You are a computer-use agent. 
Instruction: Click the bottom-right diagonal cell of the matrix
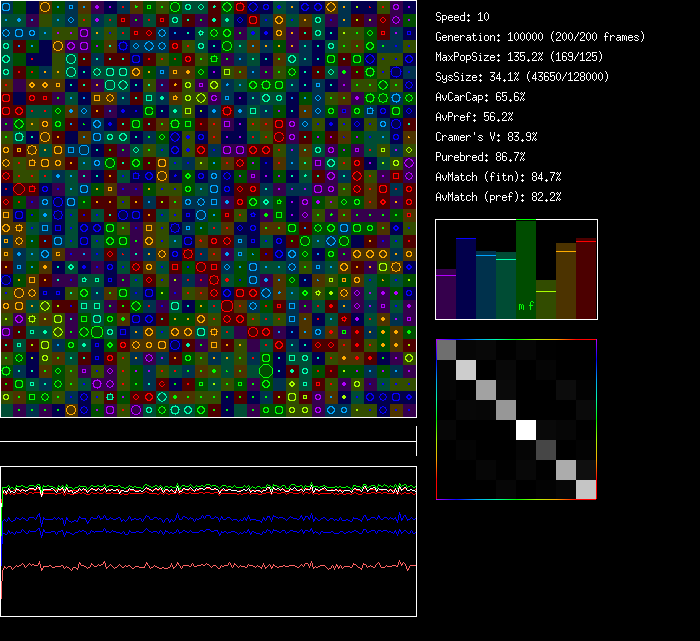point(586,489)
